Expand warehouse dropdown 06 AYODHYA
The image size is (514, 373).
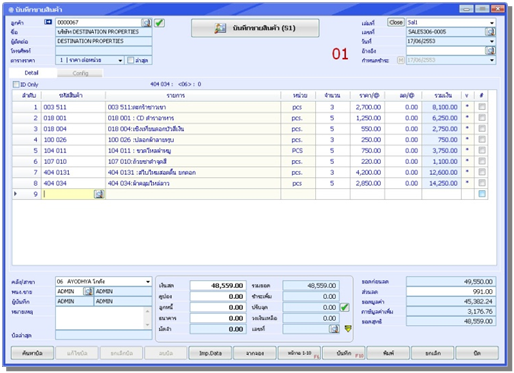[x=148, y=282]
